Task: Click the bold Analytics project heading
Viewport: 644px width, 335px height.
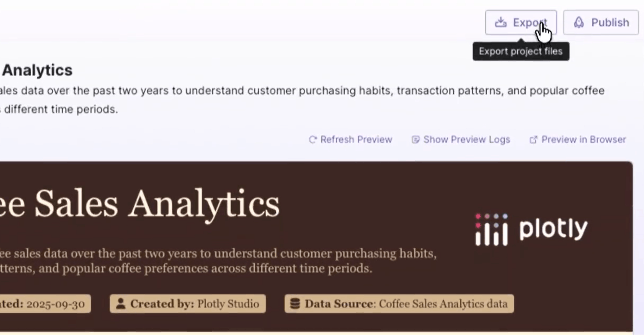Action: click(37, 70)
